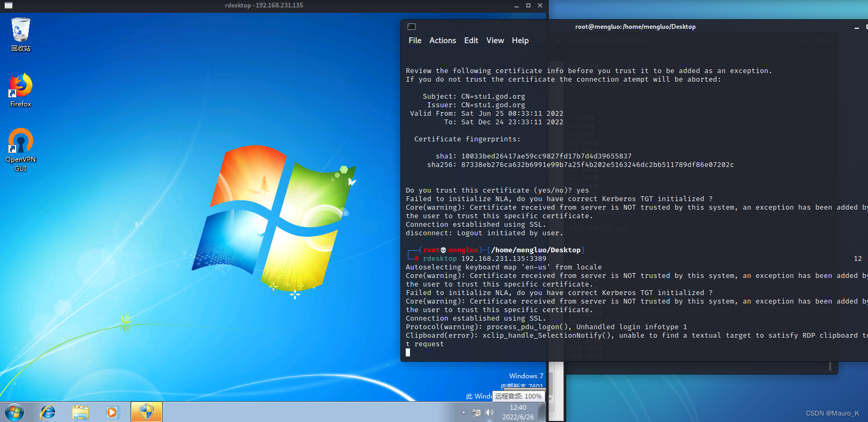Click the volume speaker tray icon
This screenshot has width=868, height=422.
point(489,412)
